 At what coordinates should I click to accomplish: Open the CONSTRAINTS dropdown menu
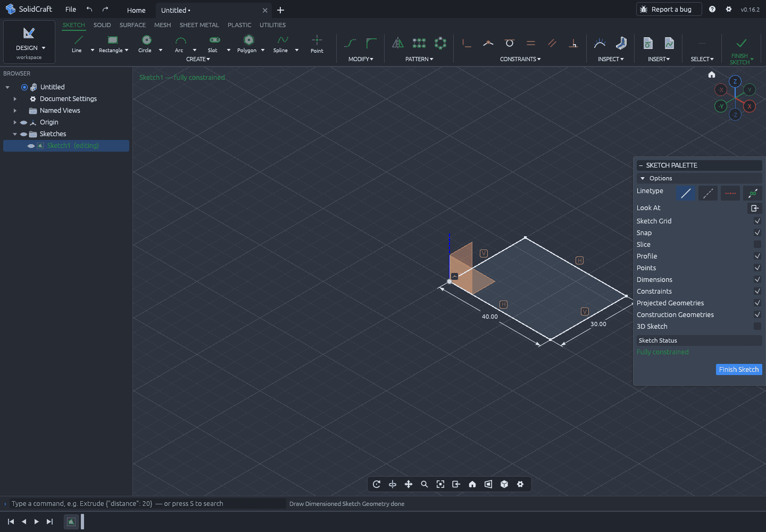[520, 59]
